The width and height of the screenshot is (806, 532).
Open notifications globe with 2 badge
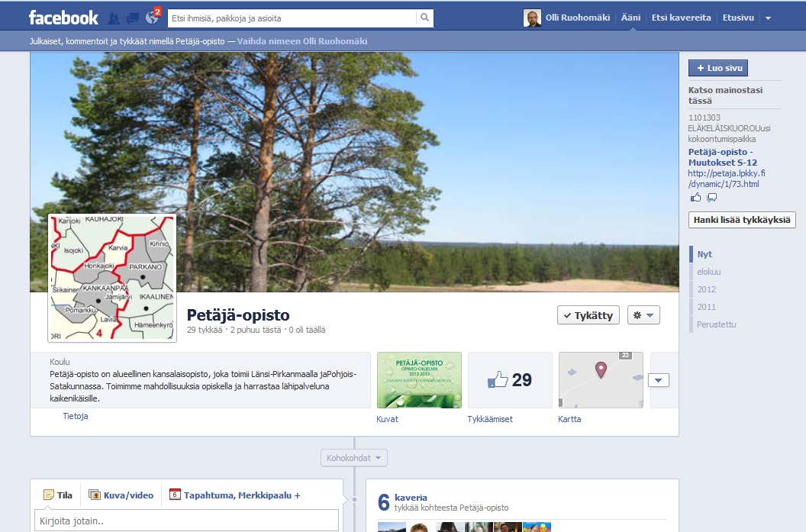[x=152, y=17]
